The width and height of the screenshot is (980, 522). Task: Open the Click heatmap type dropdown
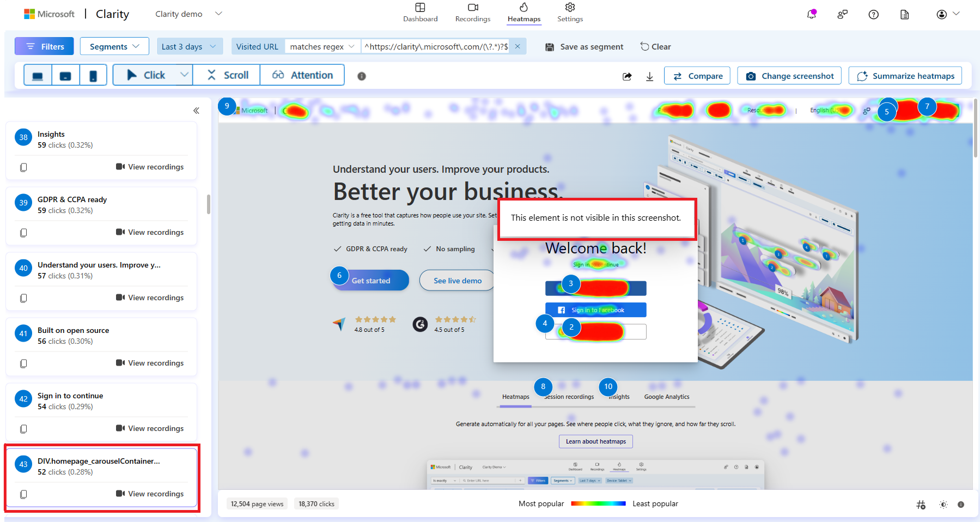tap(184, 75)
